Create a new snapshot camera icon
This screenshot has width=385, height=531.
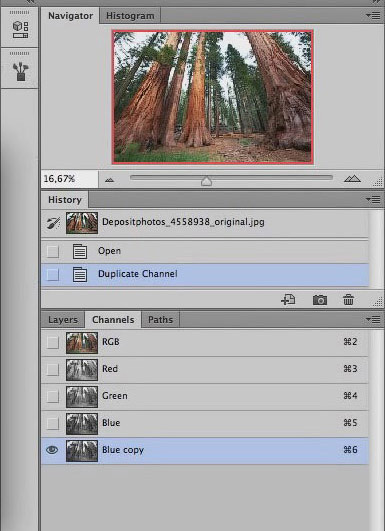click(x=320, y=300)
